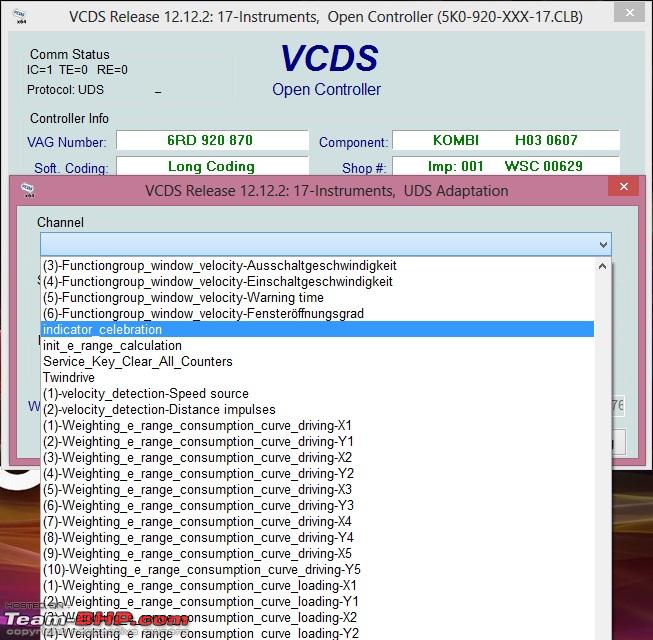This screenshot has width=653, height=640.
Task: Select the Twindrive channel
Action: (x=317, y=378)
